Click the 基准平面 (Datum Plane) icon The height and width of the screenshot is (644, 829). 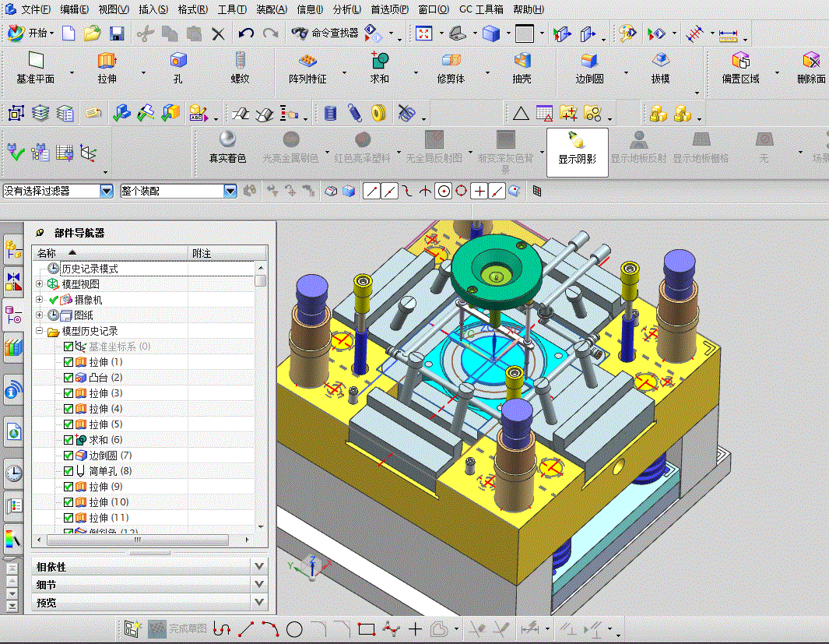pos(36,61)
